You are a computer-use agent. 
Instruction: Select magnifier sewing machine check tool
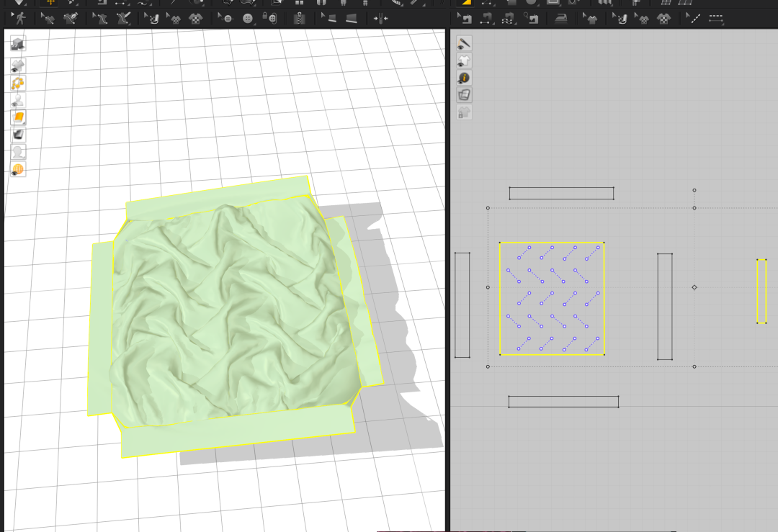[x=531, y=19]
